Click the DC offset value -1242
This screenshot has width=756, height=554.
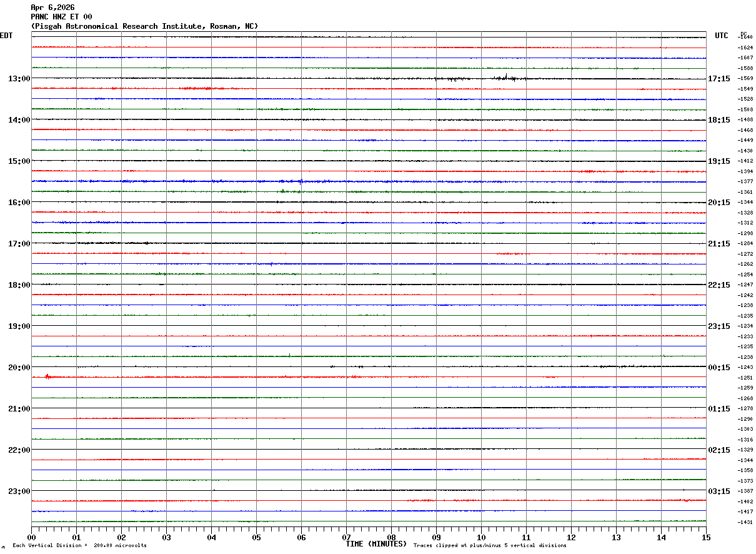tap(745, 295)
